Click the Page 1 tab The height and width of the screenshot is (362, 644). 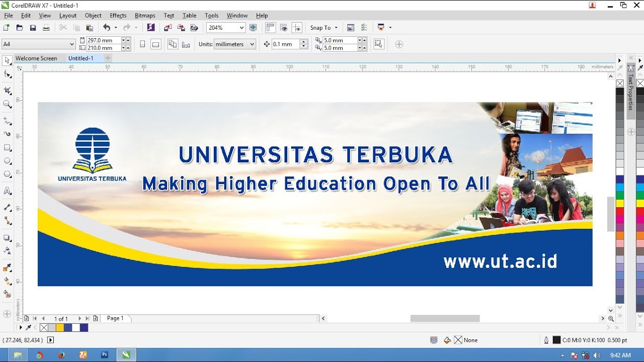tap(115, 318)
